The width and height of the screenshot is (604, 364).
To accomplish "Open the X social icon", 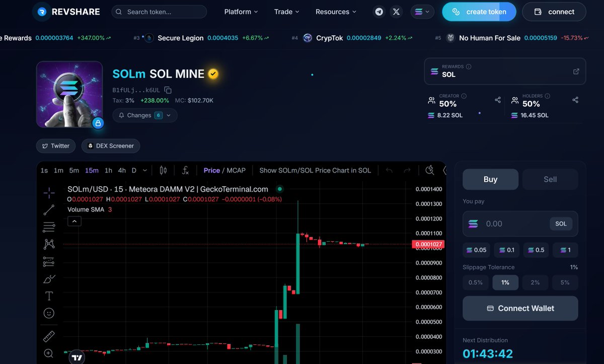I will (396, 12).
